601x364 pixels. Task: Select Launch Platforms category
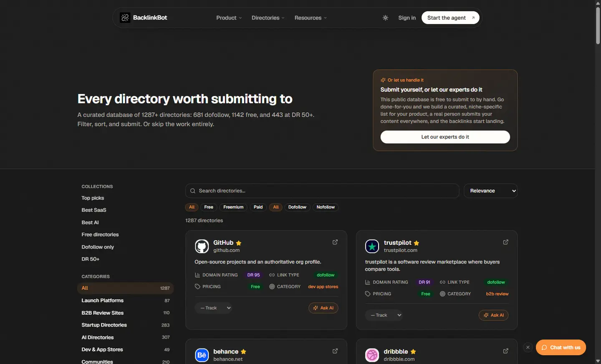126,301
